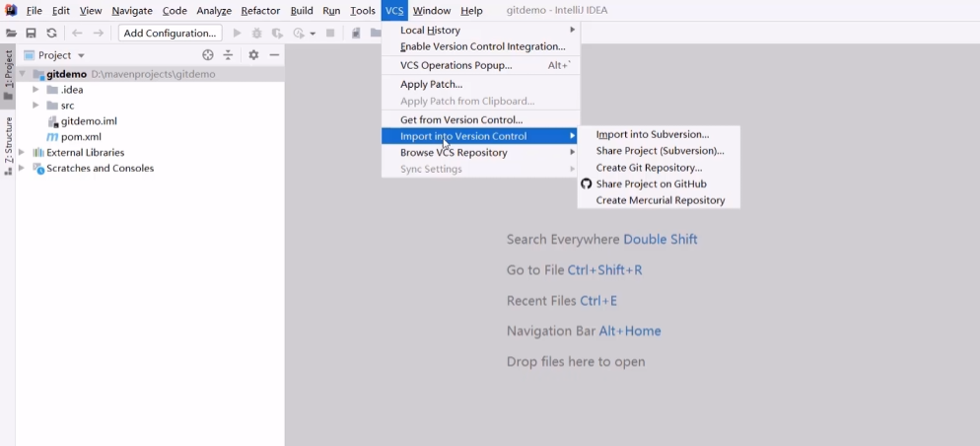Click the Save All toolbar icon

click(31, 34)
